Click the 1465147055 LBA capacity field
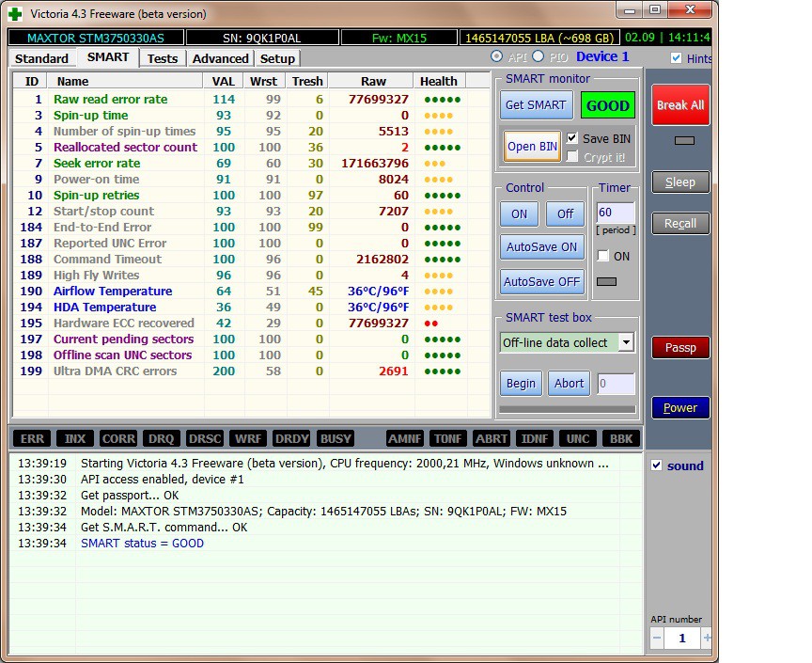Viewport: 812px width, 663px height. point(539,38)
